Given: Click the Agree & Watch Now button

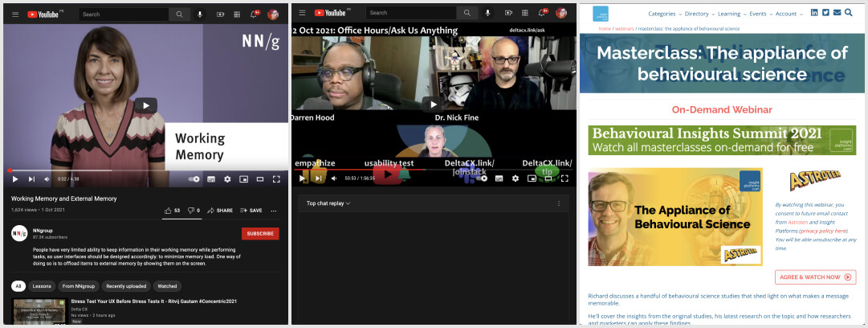Looking at the screenshot, I should coord(815,277).
